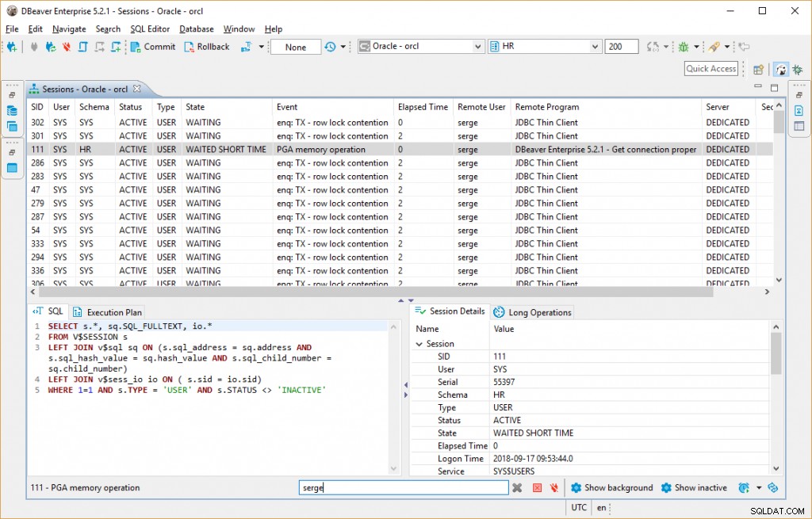Click the greyed-out refresh arrows toolbar icon
Image resolution: width=812 pixels, height=519 pixels.
(653, 47)
